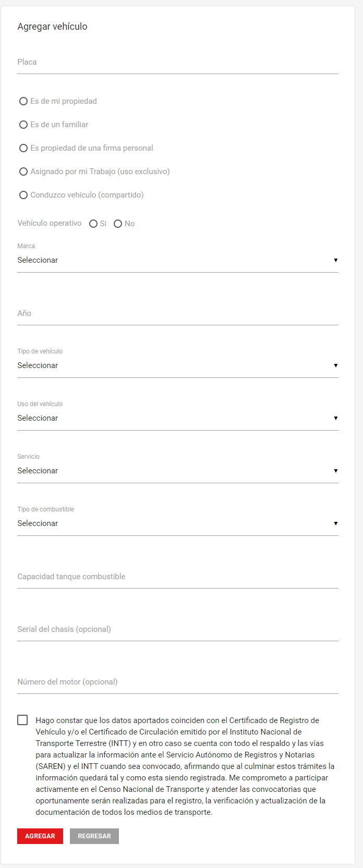Click the Placa input field
This screenshot has height=868, width=363.
point(178,62)
